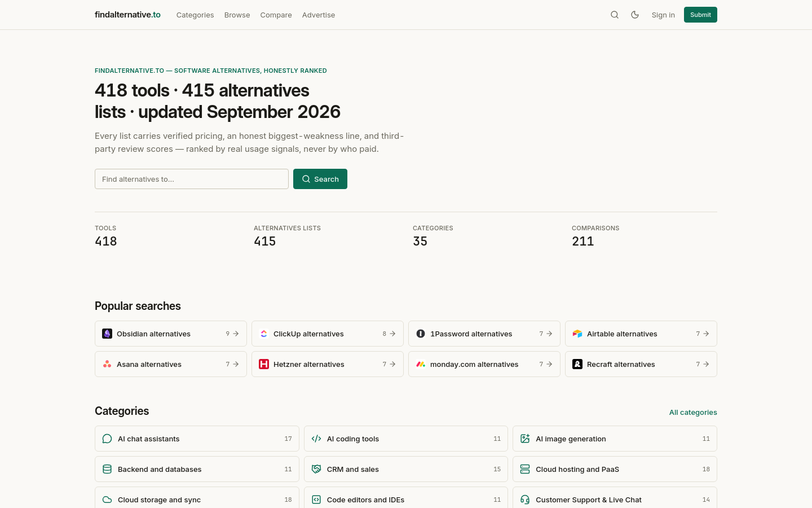Go to findalternative.to home logo
The image size is (812, 508).
(127, 15)
